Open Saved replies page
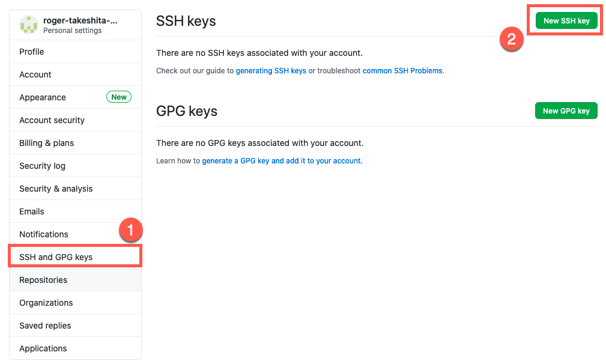This screenshot has width=606, height=364. click(x=45, y=326)
